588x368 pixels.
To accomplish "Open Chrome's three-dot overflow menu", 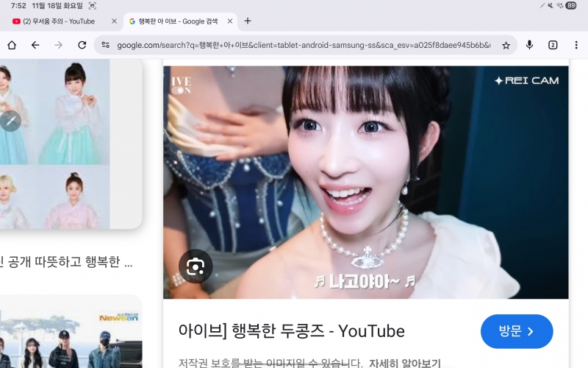I will pyautogui.click(x=576, y=45).
